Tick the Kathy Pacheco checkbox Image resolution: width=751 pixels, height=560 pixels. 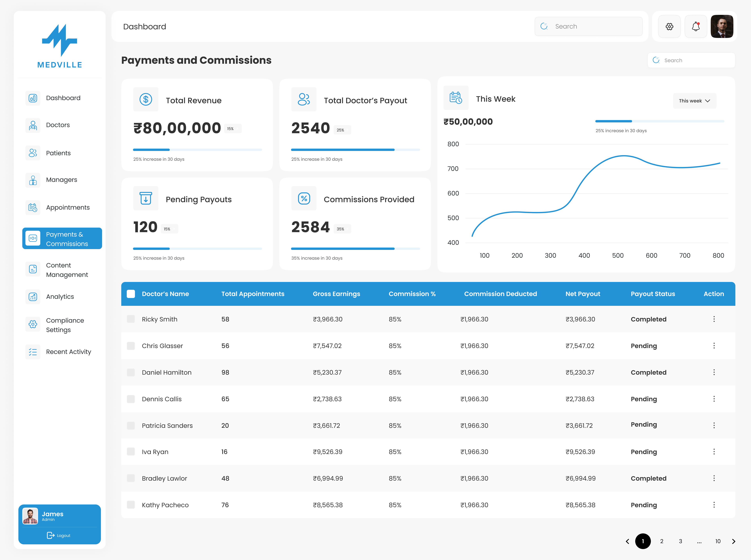131,505
